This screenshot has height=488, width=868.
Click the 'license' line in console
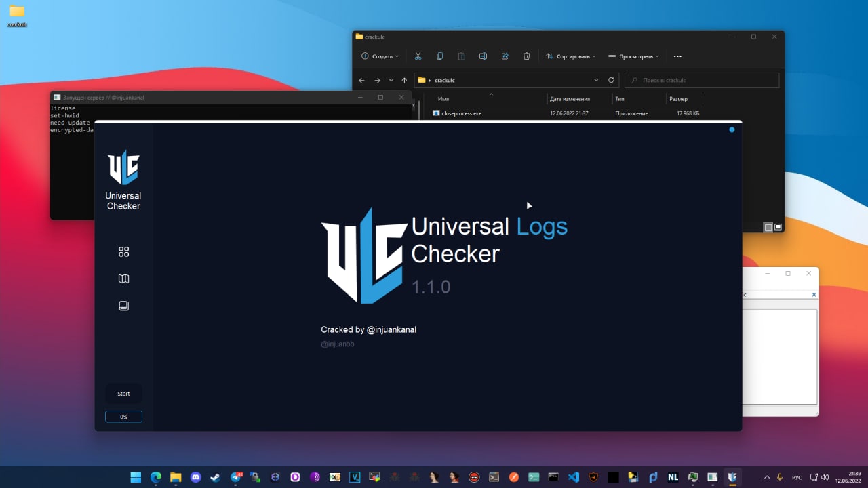pos(63,108)
